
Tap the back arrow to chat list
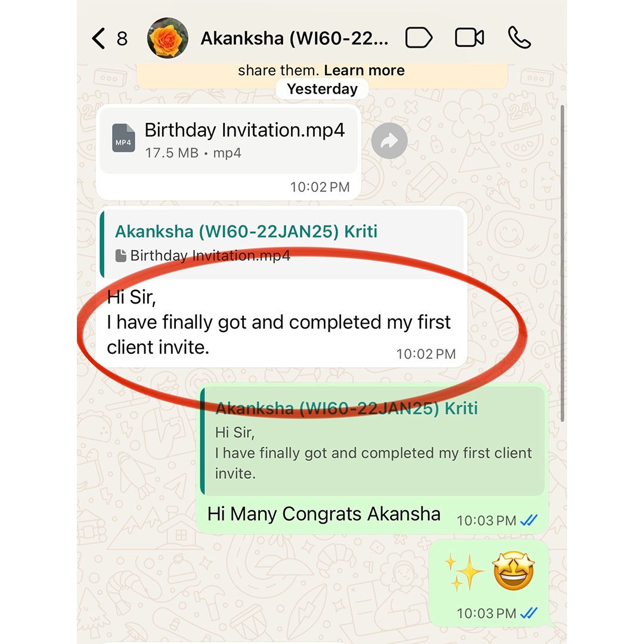(x=98, y=39)
